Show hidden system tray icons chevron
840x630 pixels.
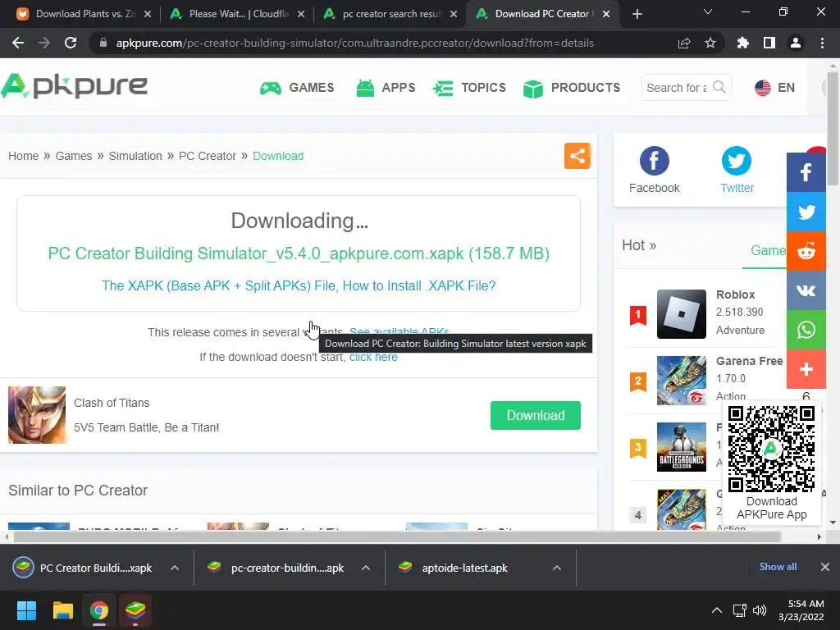[717, 610]
